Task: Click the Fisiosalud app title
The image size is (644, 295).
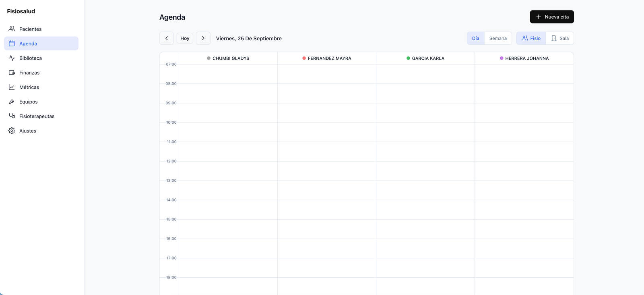Action: click(21, 11)
